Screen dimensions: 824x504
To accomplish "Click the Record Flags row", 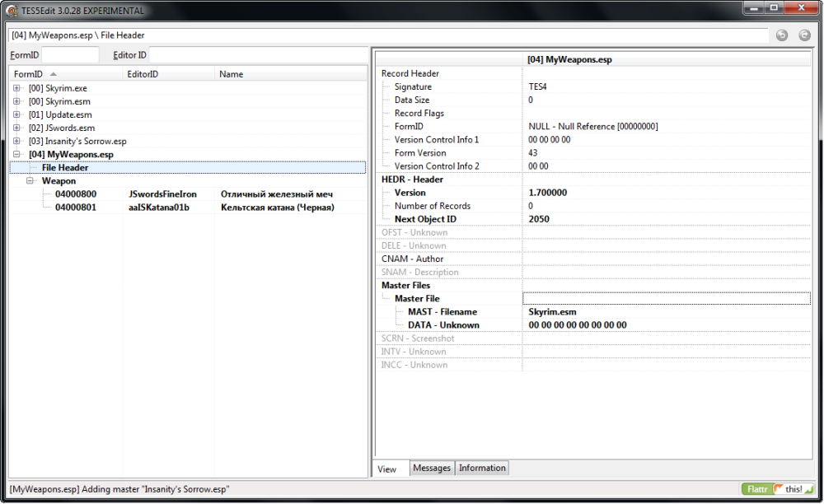I will coord(593,113).
